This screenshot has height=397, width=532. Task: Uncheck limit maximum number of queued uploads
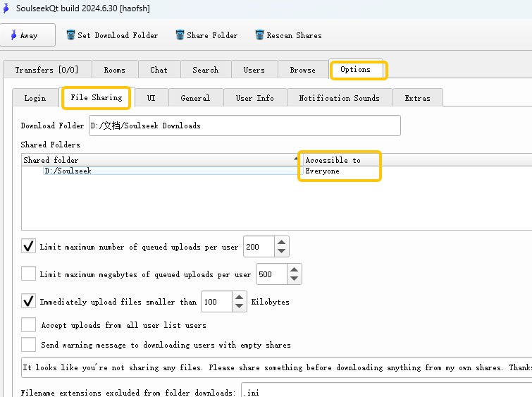pos(28,246)
